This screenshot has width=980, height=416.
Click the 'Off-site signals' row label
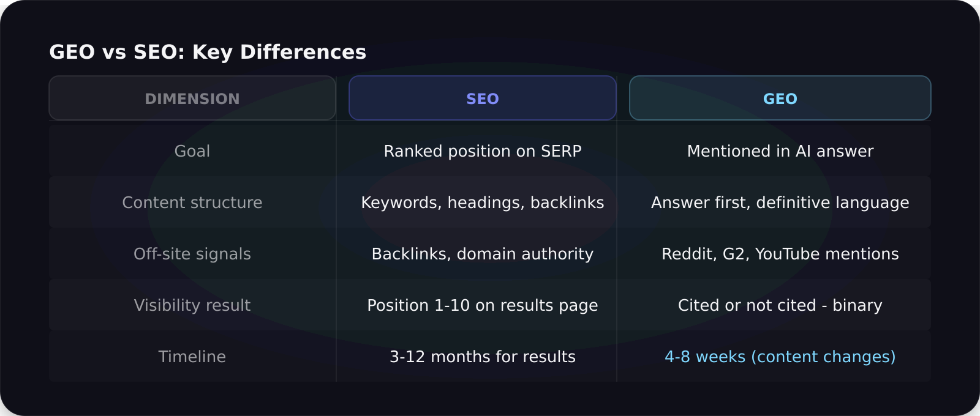(x=192, y=254)
